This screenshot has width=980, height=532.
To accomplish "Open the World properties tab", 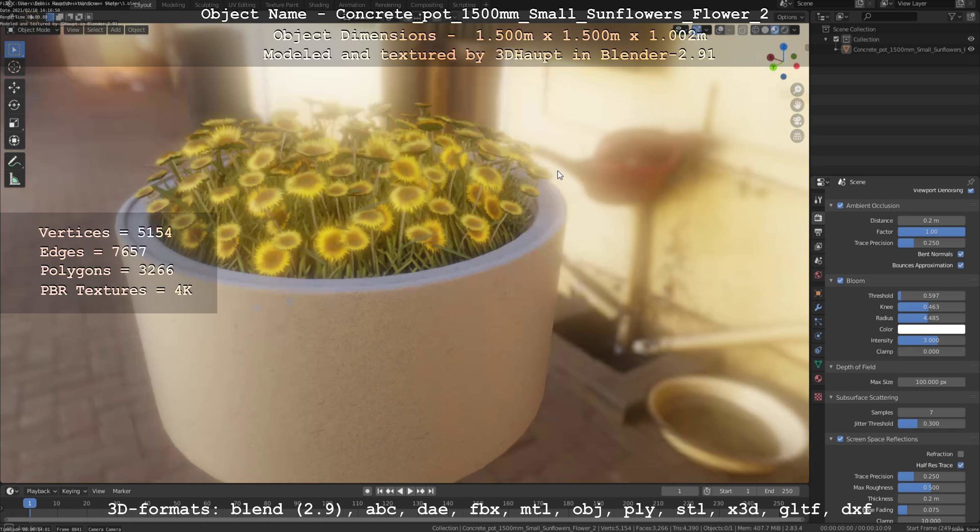I will [x=818, y=275].
